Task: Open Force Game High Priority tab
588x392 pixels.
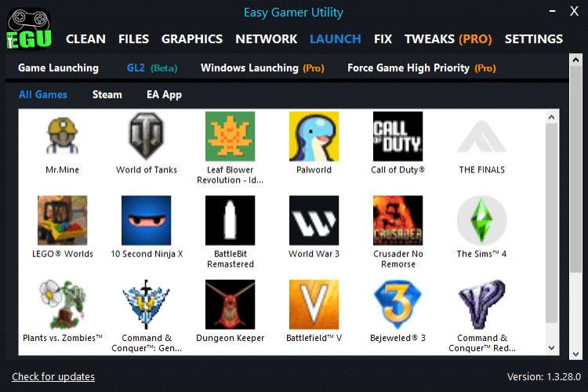Action: [422, 68]
